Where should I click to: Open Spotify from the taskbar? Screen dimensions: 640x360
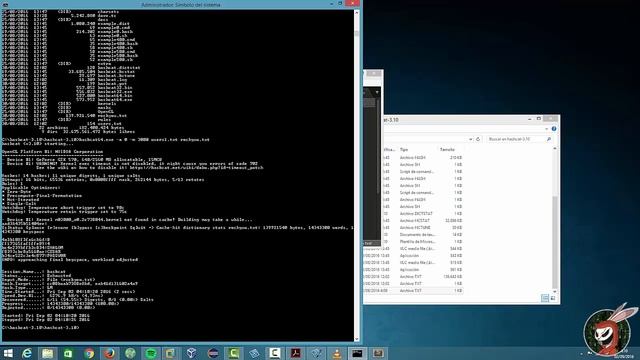[151, 353]
